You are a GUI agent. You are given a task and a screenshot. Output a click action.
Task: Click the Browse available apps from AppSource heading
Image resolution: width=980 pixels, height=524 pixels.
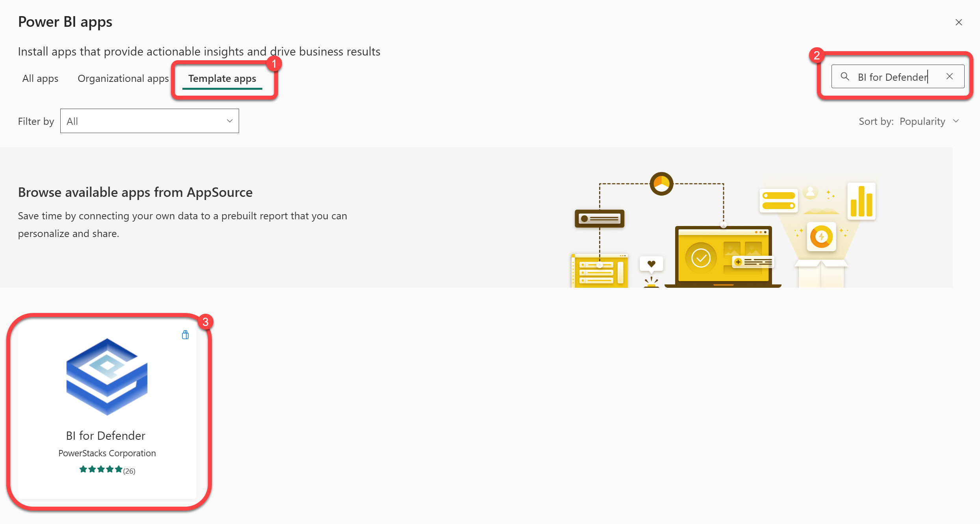(x=135, y=192)
